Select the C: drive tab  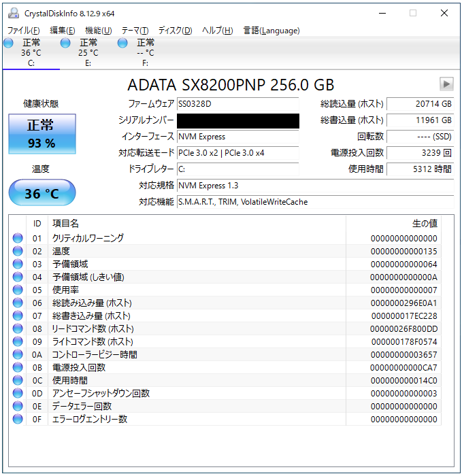click(31, 53)
